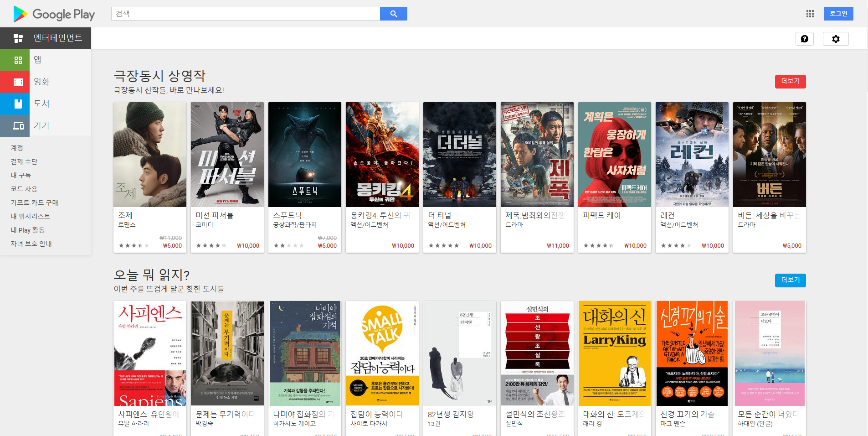Image resolution: width=868 pixels, height=436 pixels.
Task: Focus the 검색 search input field
Action: click(246, 14)
